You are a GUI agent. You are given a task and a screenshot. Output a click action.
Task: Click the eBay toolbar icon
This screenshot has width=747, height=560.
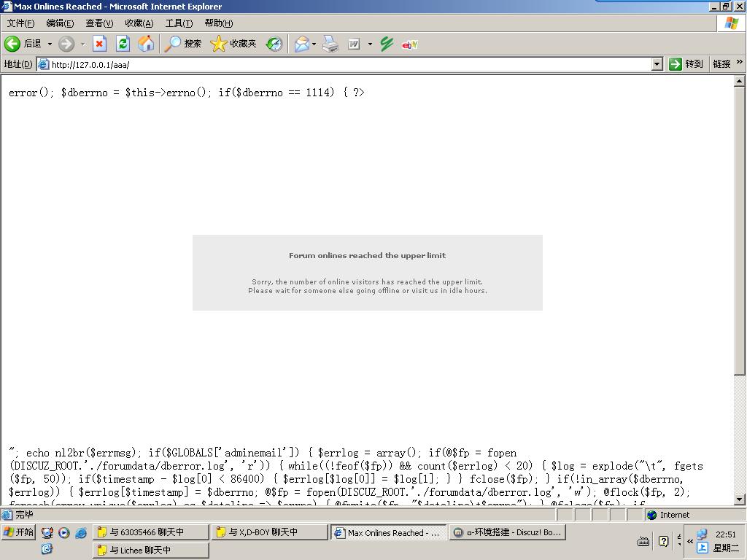[410, 44]
